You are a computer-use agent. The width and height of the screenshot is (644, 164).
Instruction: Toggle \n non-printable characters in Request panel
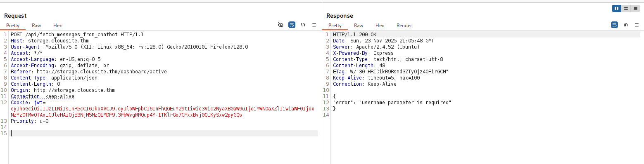click(x=303, y=25)
